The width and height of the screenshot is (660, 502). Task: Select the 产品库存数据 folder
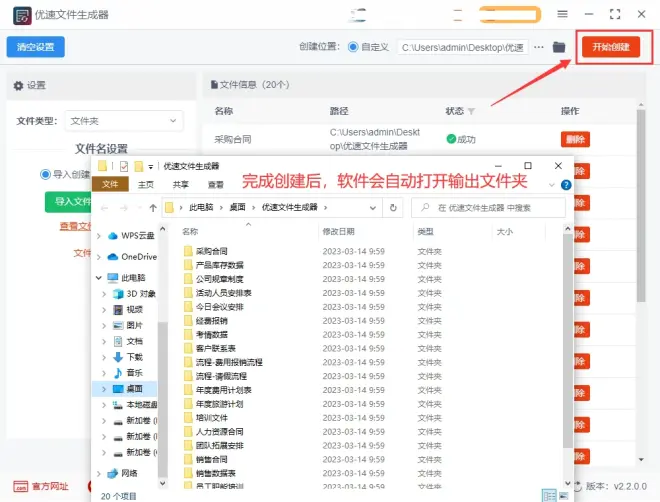coord(214,265)
